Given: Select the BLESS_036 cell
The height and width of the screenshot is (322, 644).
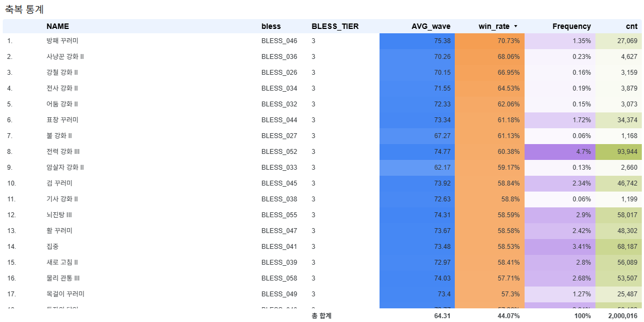Looking at the screenshot, I should click(x=279, y=56).
